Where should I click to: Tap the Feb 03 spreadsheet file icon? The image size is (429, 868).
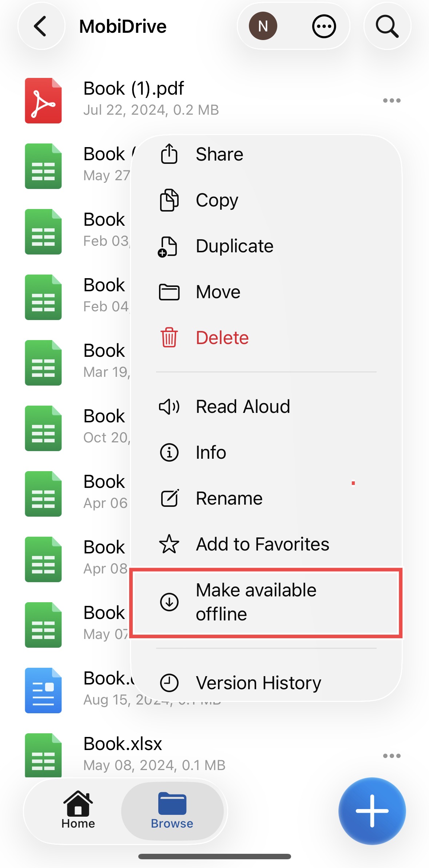coord(43,232)
